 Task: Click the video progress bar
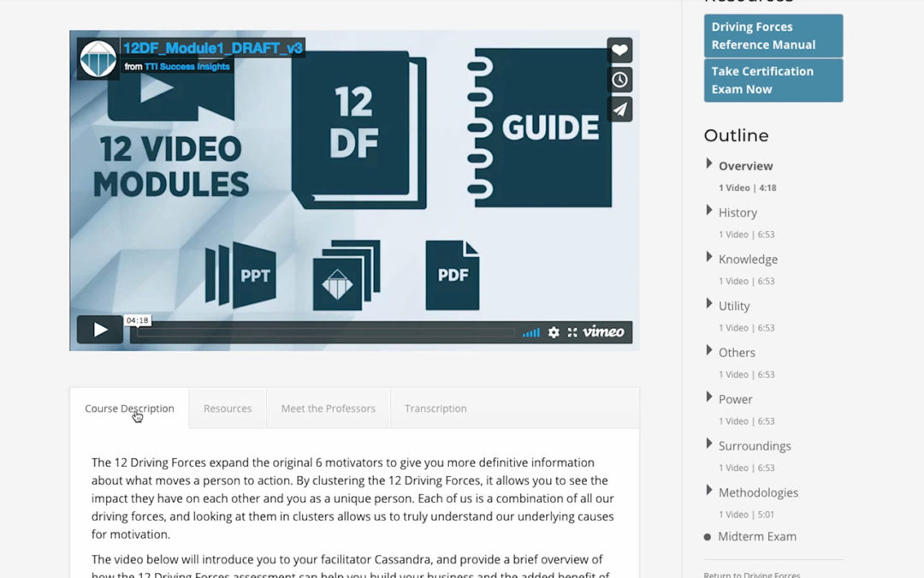[x=325, y=332]
